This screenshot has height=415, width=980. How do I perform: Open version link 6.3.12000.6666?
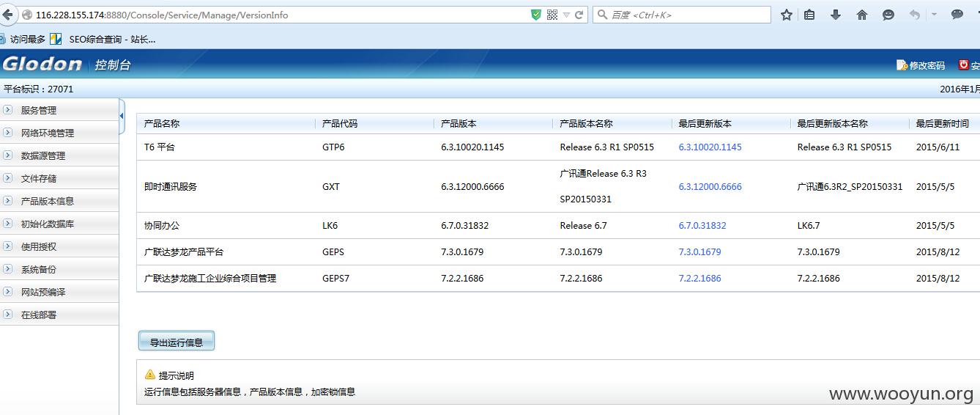point(710,186)
